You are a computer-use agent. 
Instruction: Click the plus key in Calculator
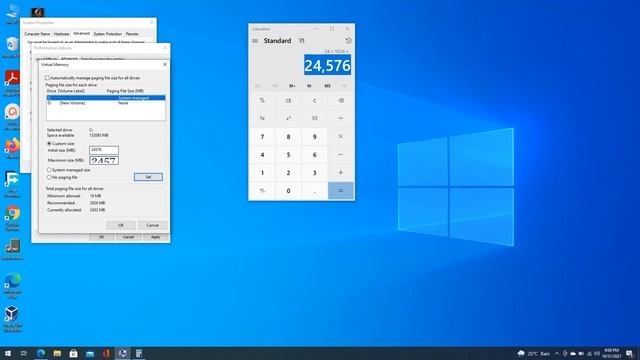340,173
